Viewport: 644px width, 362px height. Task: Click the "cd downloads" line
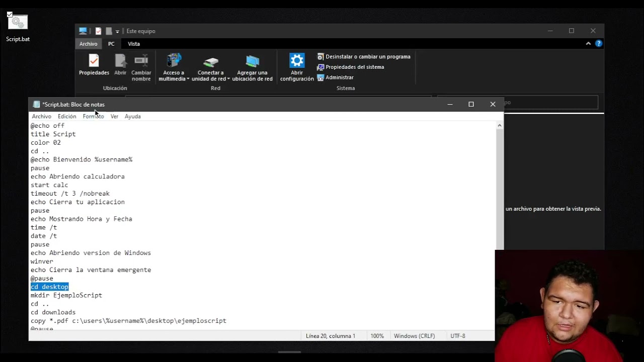coord(53,312)
